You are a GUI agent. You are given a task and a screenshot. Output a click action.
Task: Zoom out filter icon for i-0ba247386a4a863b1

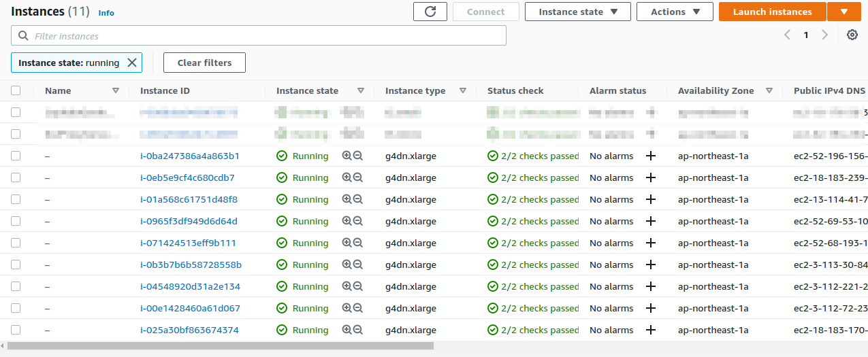point(358,156)
